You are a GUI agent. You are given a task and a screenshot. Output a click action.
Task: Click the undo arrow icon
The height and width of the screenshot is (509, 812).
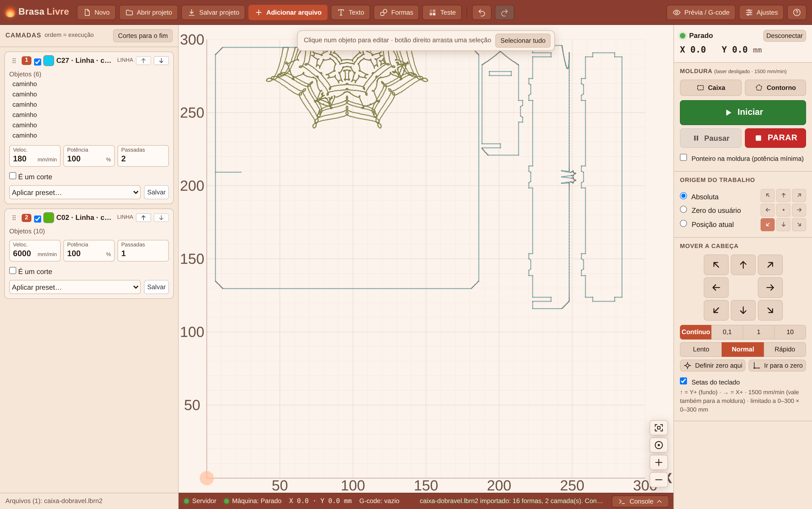click(x=482, y=12)
